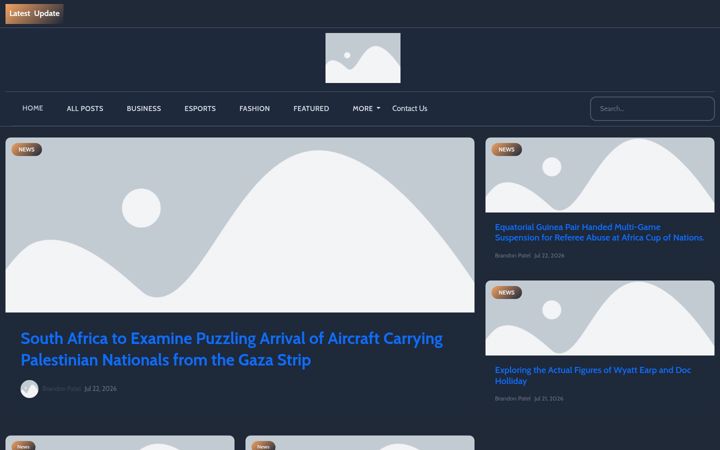Click Jul 22, 2026 date under Equatorial Guinea
Image resolution: width=720 pixels, height=450 pixels.
tap(549, 255)
